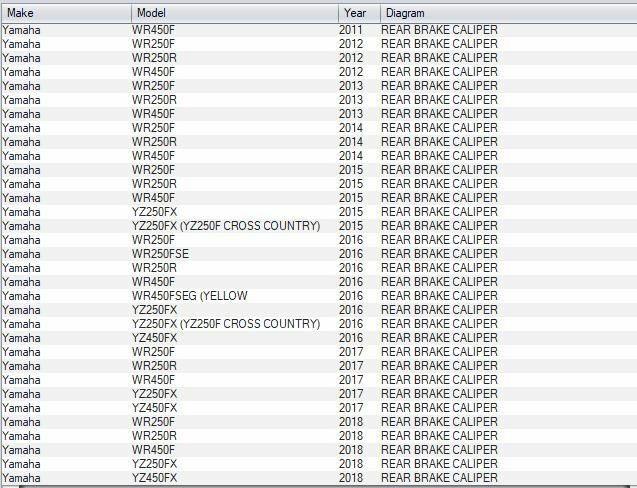Select the 2013 WR250F model cell
Viewport: 637px width, 488px height.
point(153,86)
